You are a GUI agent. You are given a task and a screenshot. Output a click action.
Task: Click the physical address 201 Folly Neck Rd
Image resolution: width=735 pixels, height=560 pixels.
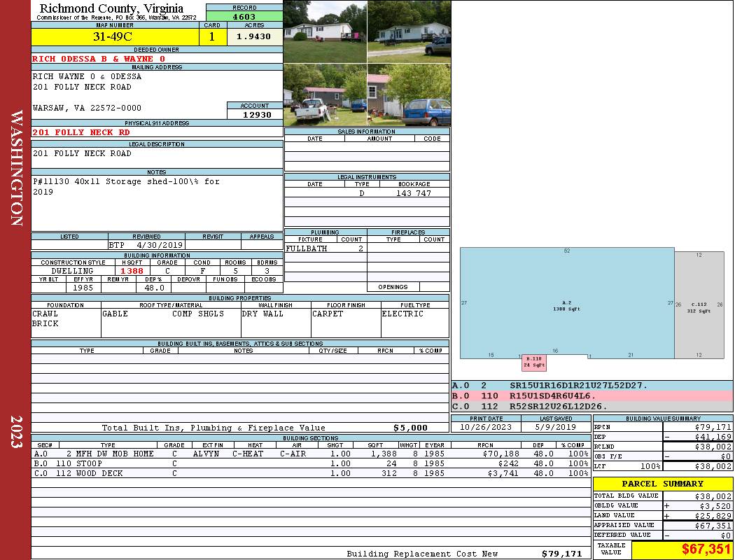81,132
